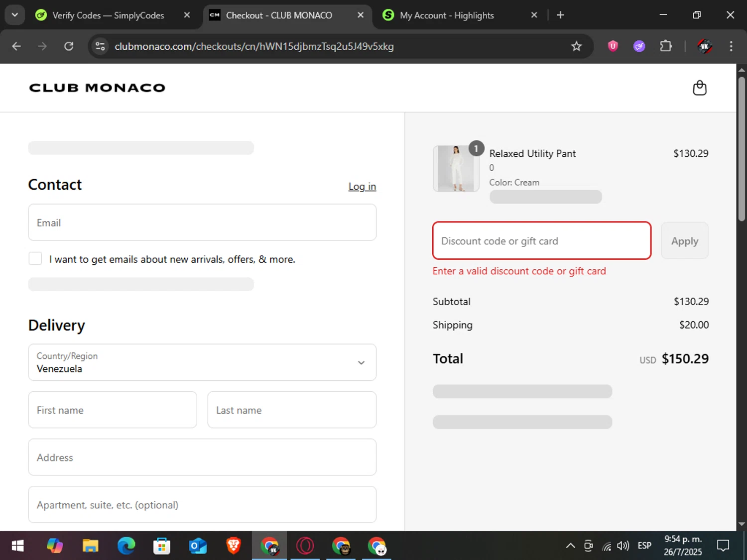Click the Club Monaco logo
This screenshot has width=747, height=560.
coord(97,88)
